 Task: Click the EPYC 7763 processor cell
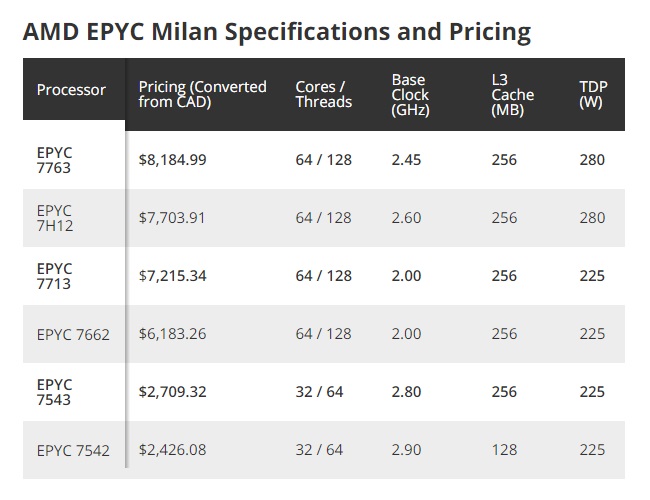pos(54,160)
